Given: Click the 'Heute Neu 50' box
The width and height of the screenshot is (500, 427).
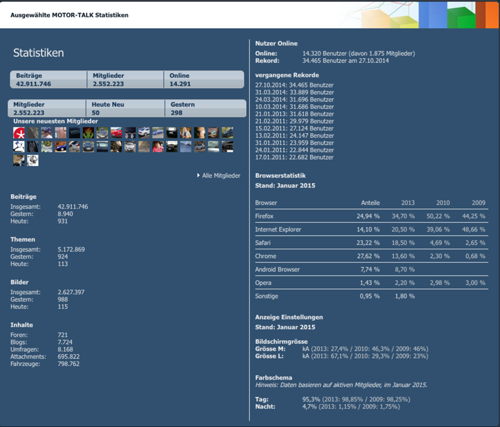Looking at the screenshot, I should point(125,108).
